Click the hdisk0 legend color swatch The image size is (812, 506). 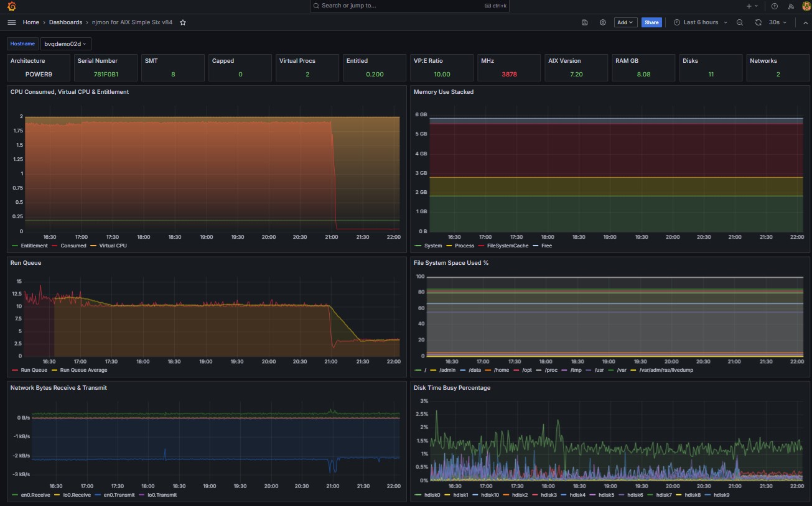tap(418, 495)
